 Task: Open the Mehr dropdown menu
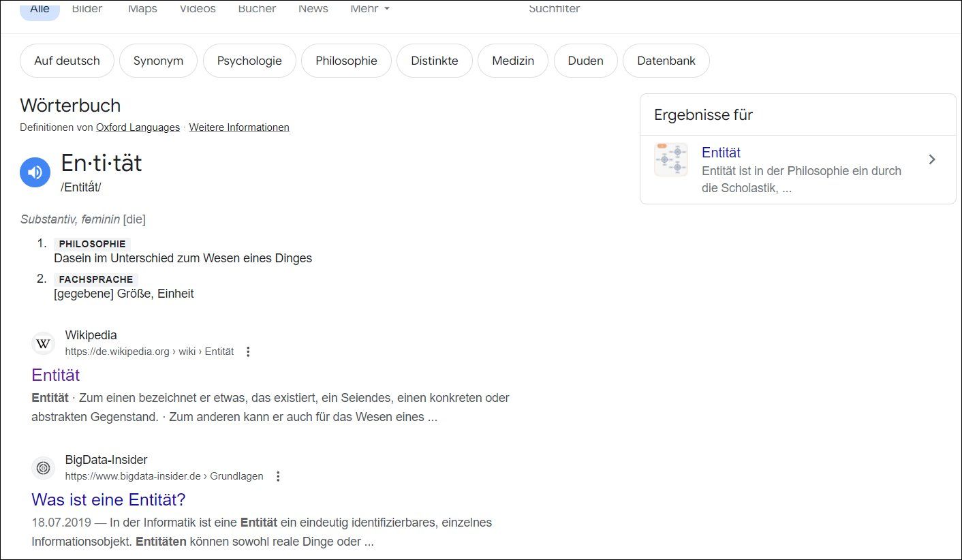[370, 9]
